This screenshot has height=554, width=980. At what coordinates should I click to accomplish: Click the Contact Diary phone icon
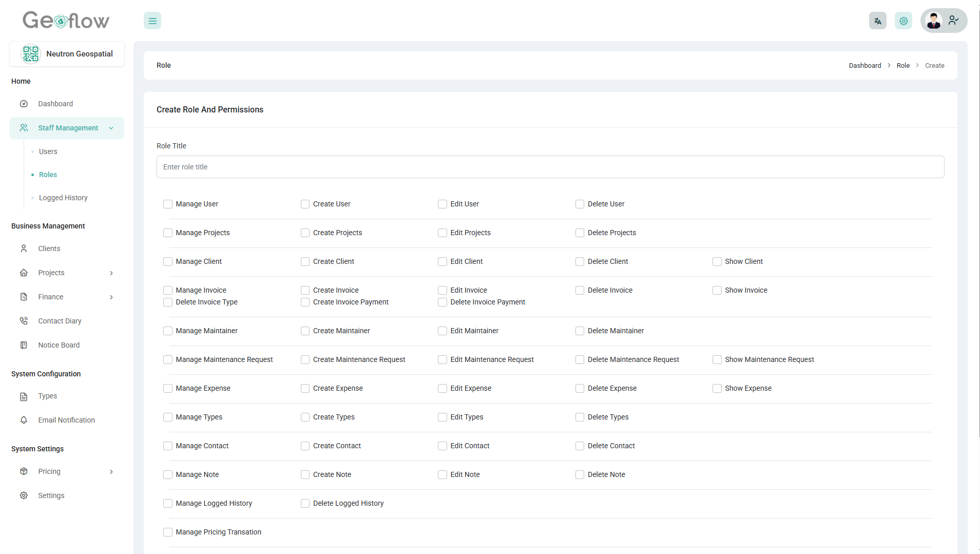pyautogui.click(x=24, y=321)
